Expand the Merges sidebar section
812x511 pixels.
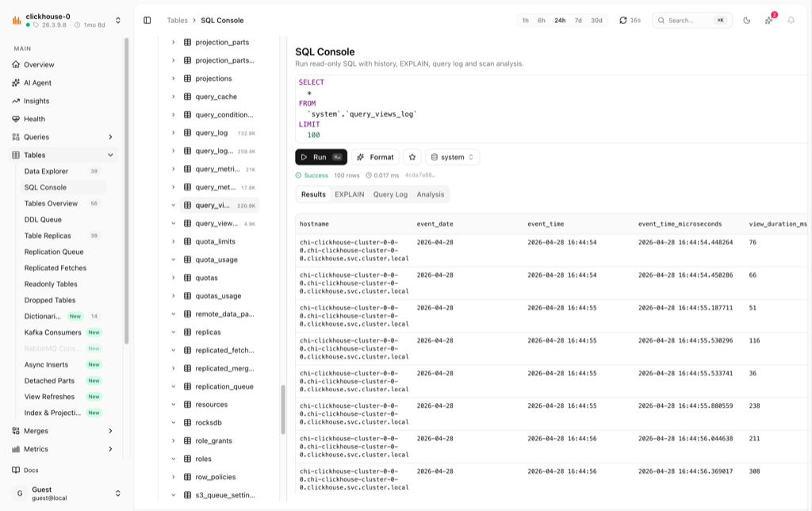[110, 431]
